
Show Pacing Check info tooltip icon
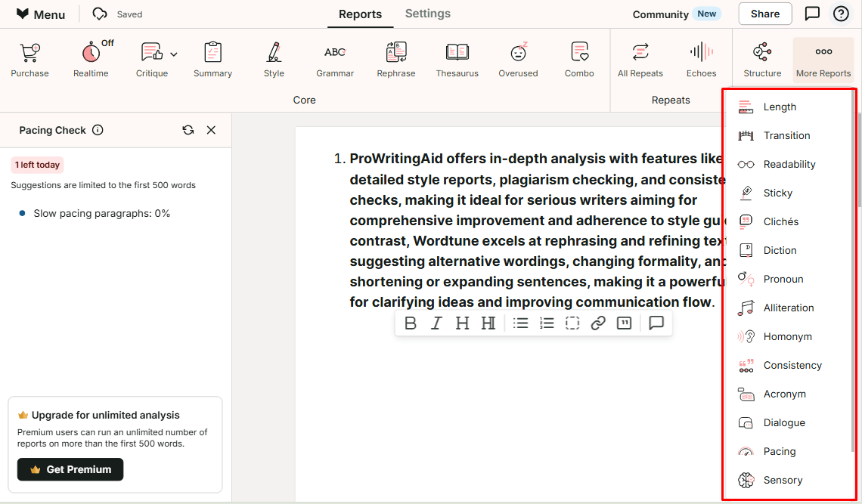coord(98,130)
